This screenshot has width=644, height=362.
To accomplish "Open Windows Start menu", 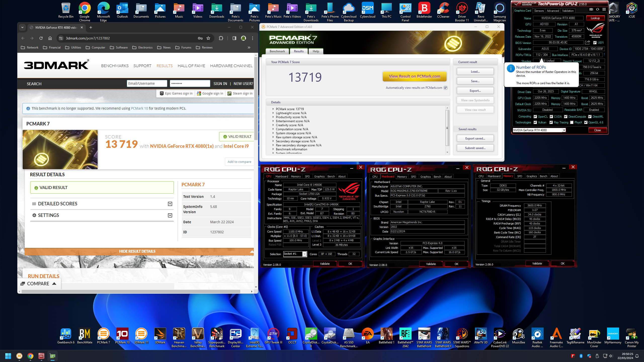I will [x=8, y=356].
